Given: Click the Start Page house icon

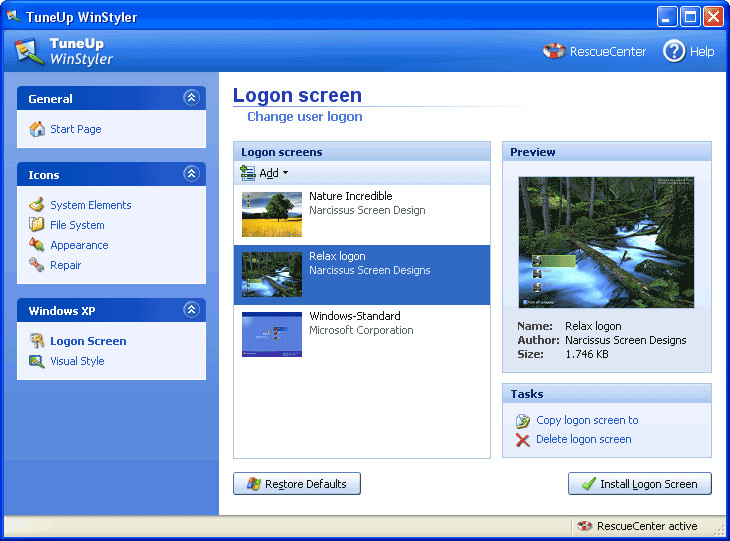Looking at the screenshot, I should pos(37,129).
